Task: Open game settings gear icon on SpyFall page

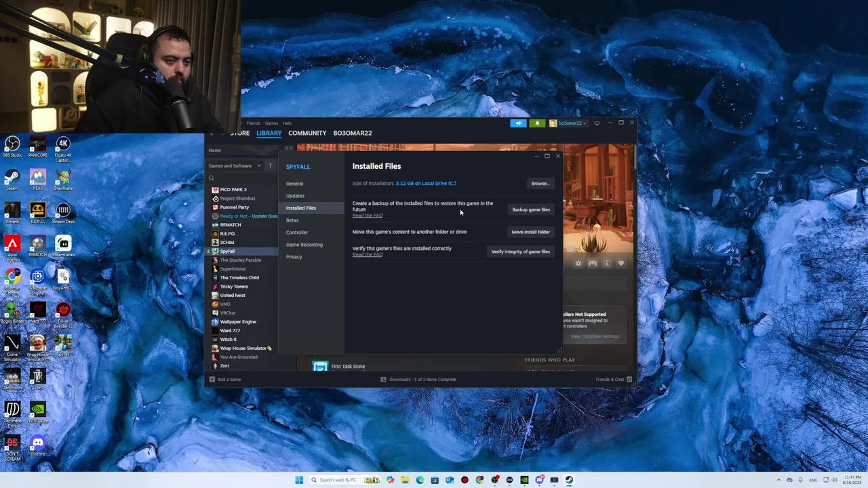Action: coord(578,263)
